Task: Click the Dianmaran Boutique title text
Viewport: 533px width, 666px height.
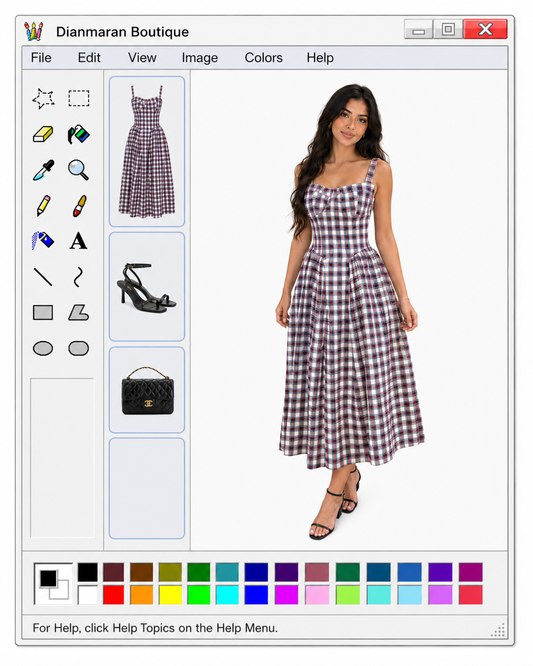Action: click(x=122, y=32)
